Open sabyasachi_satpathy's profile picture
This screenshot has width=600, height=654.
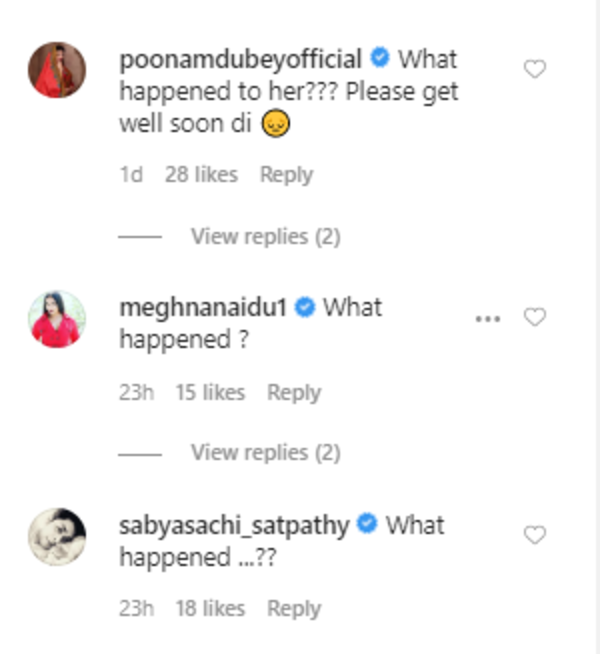tap(56, 536)
